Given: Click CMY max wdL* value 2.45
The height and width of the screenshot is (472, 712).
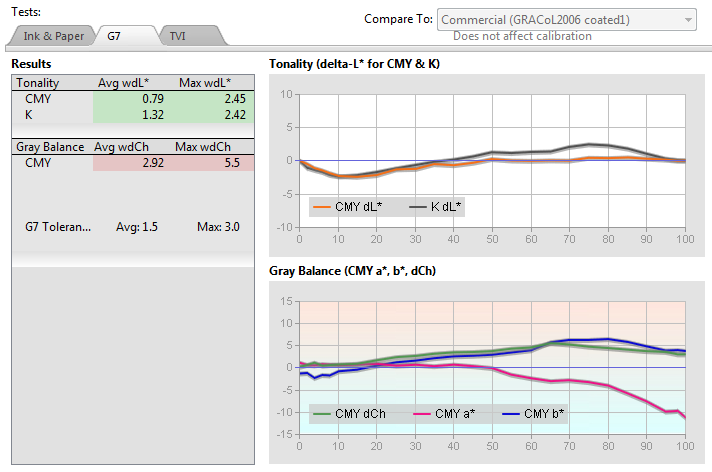Looking at the screenshot, I should coord(235,99).
